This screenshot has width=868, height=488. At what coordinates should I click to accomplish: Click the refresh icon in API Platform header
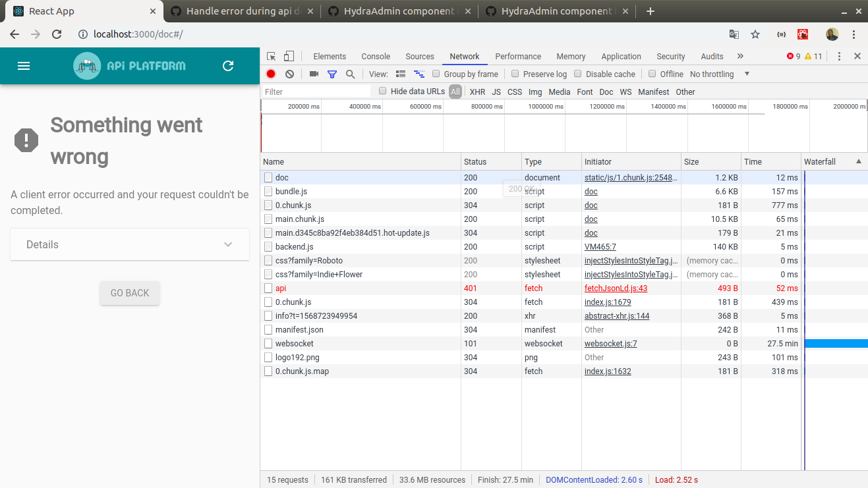228,66
